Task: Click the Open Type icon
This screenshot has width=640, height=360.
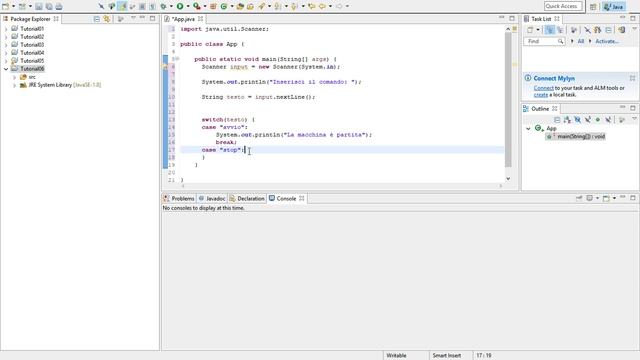Action: 240,6
